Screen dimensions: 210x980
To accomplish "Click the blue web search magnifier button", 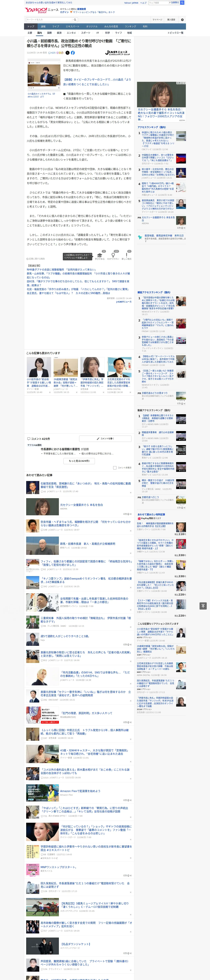I will click(182, 3).
